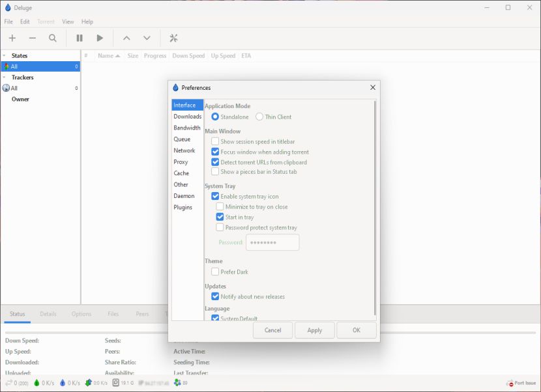Enable the Prefer Dark theme checkbox
Image resolution: width=541 pixels, height=392 pixels.
pyautogui.click(x=215, y=272)
